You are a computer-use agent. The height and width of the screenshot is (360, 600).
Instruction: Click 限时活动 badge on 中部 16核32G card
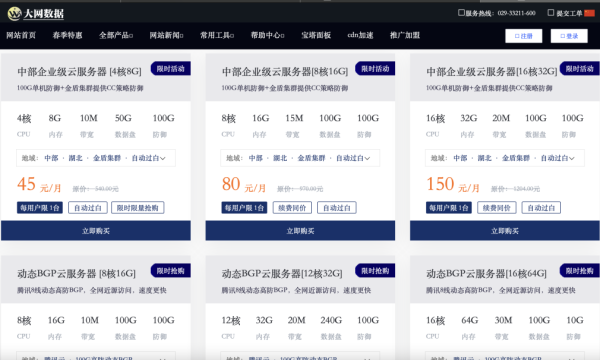[x=579, y=69]
